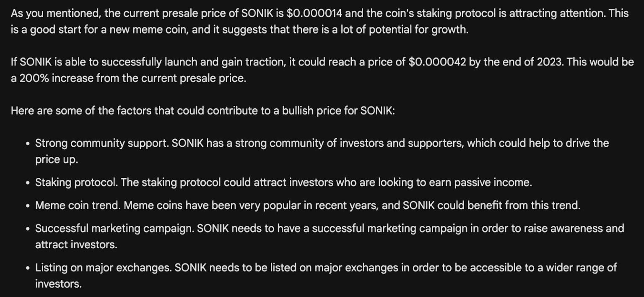Click the words 'attract investors.'
This screenshot has width=644, height=297.
[x=76, y=245]
